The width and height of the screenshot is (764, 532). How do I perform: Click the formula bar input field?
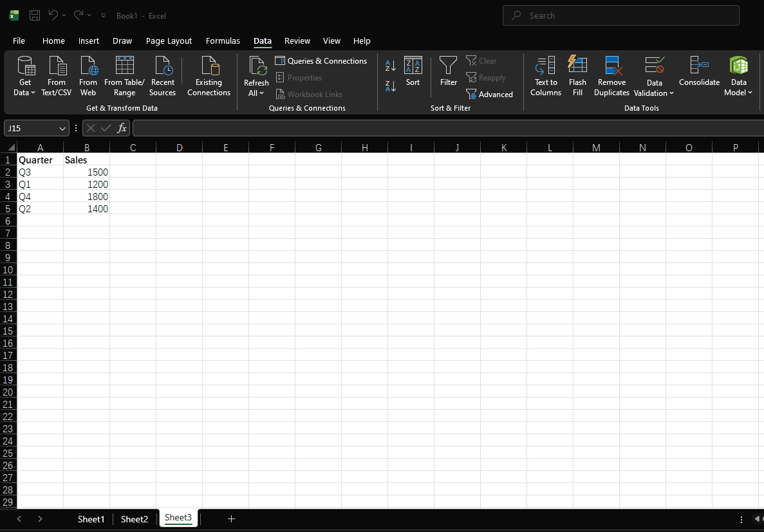pyautogui.click(x=322, y=127)
